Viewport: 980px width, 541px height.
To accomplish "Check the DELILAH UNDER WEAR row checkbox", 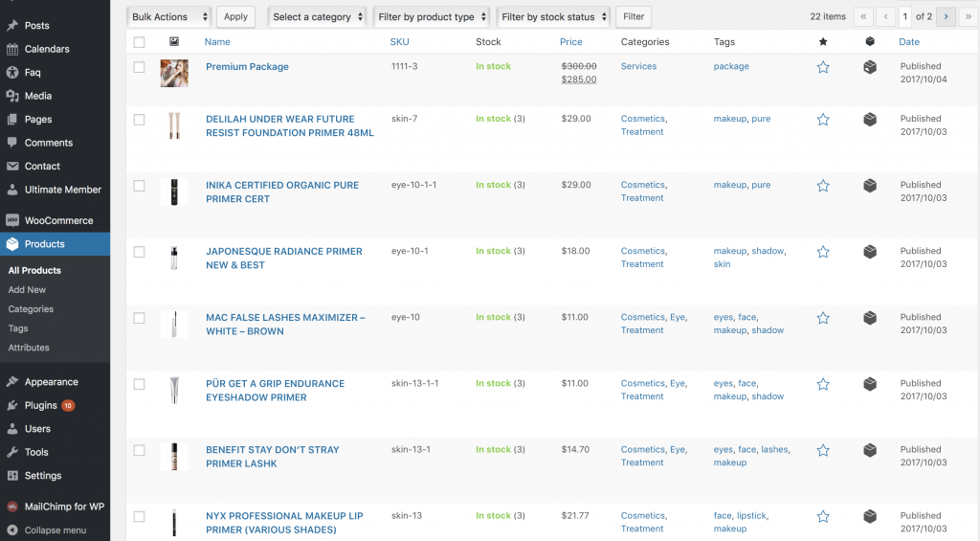I will point(140,120).
